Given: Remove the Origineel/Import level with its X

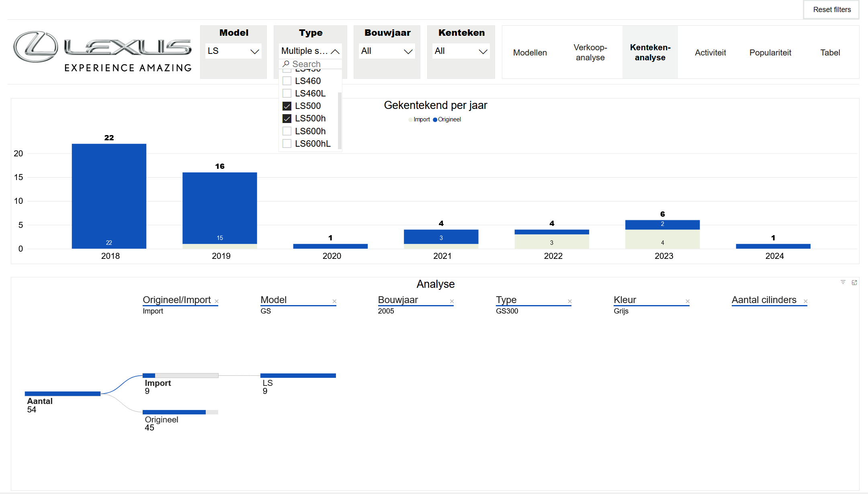Looking at the screenshot, I should pyautogui.click(x=217, y=301).
